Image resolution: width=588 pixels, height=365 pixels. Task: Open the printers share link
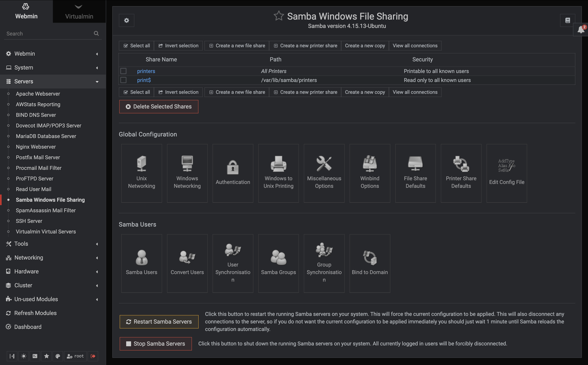[146, 71]
